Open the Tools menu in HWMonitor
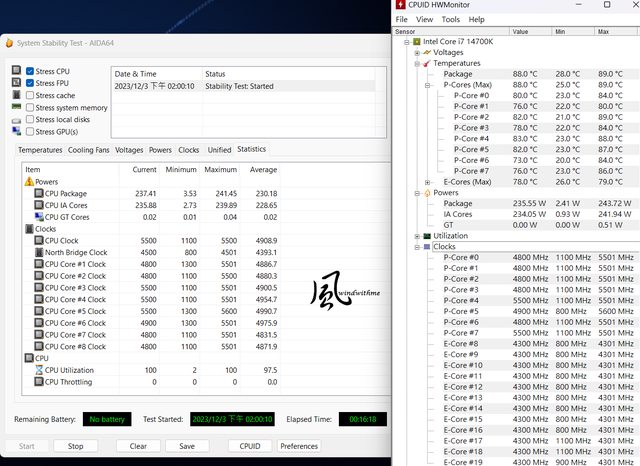This screenshot has height=466, width=640. click(451, 19)
